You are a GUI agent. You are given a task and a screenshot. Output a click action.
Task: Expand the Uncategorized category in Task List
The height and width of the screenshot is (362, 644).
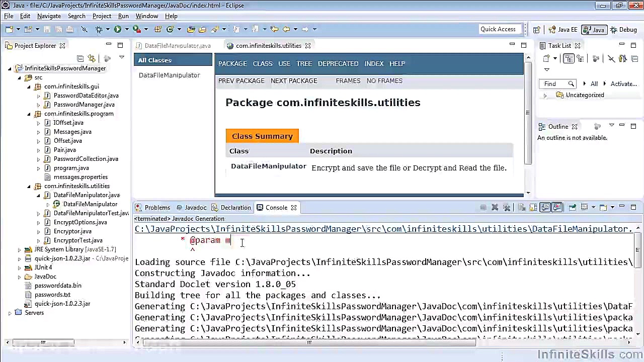(545, 95)
